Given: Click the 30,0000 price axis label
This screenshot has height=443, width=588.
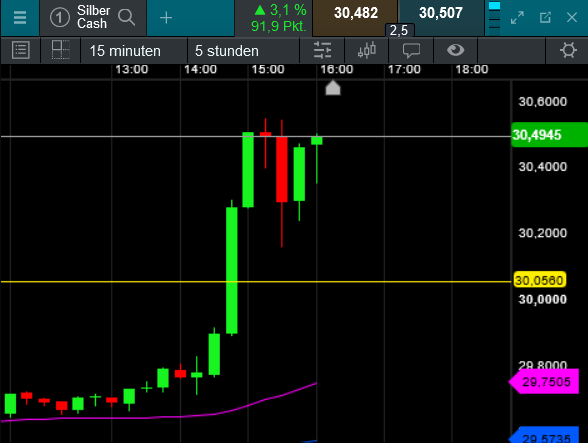Looking at the screenshot, I should coord(543,299).
